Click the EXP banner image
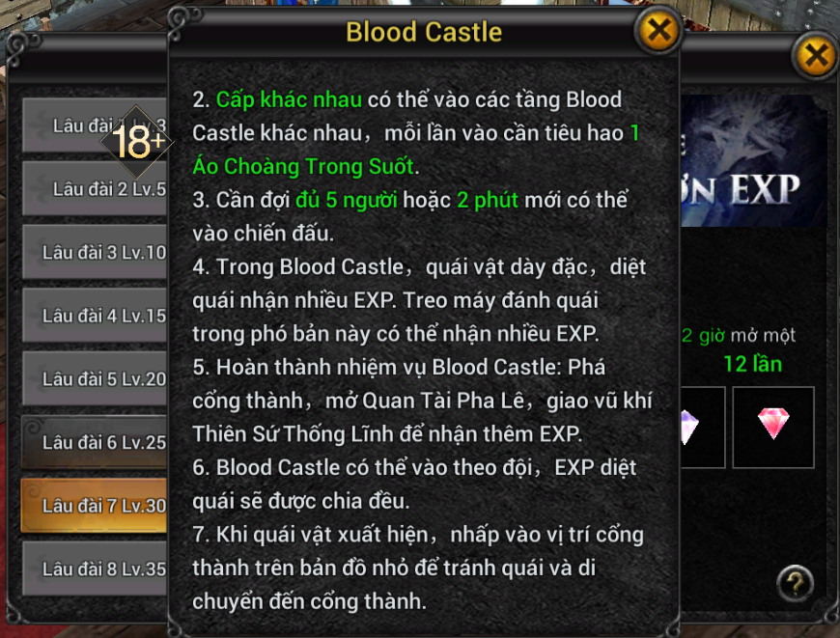 coord(754,160)
